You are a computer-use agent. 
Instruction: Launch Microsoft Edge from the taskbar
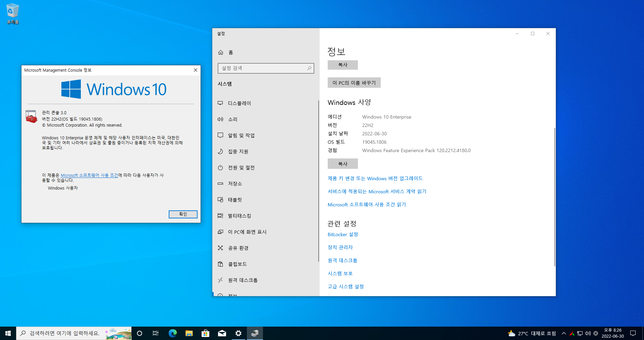(172, 333)
